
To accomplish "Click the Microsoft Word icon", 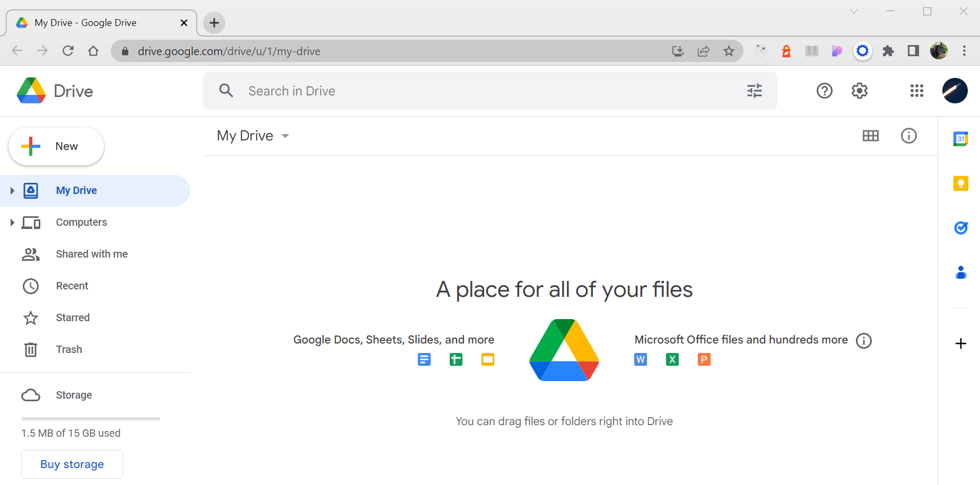I will click(640, 359).
